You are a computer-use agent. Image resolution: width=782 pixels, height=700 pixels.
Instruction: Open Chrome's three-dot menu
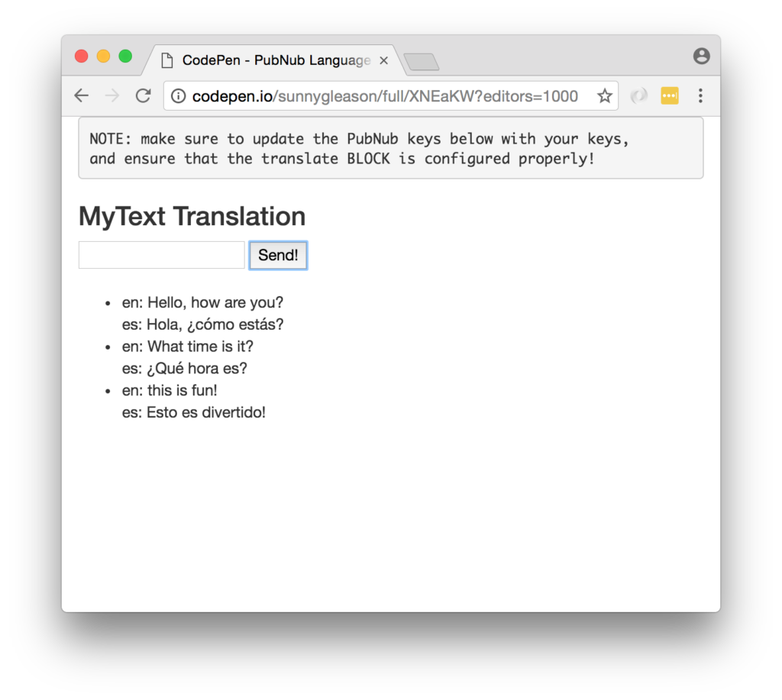[700, 96]
